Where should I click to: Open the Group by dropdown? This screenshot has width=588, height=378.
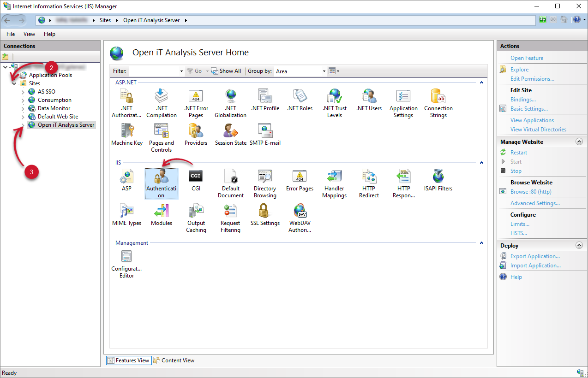[300, 71]
